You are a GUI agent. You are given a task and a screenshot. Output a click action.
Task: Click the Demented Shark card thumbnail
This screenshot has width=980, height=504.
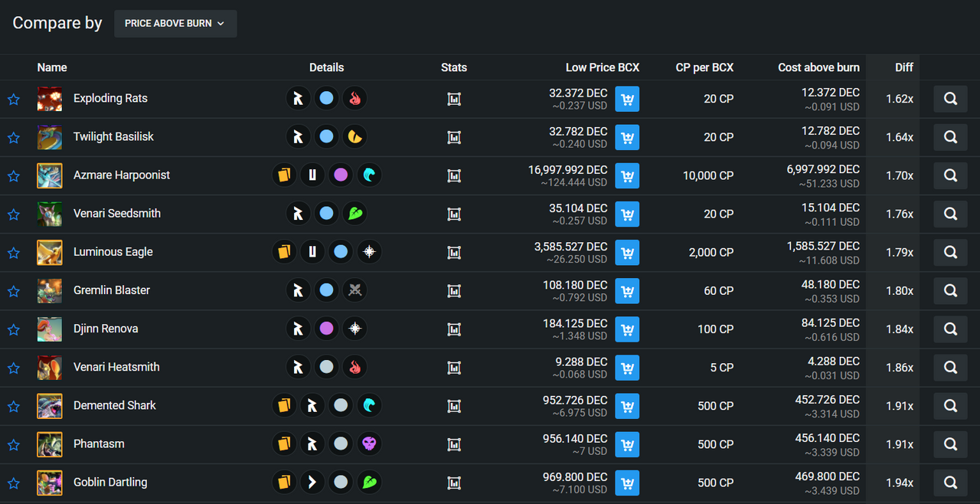click(x=50, y=406)
